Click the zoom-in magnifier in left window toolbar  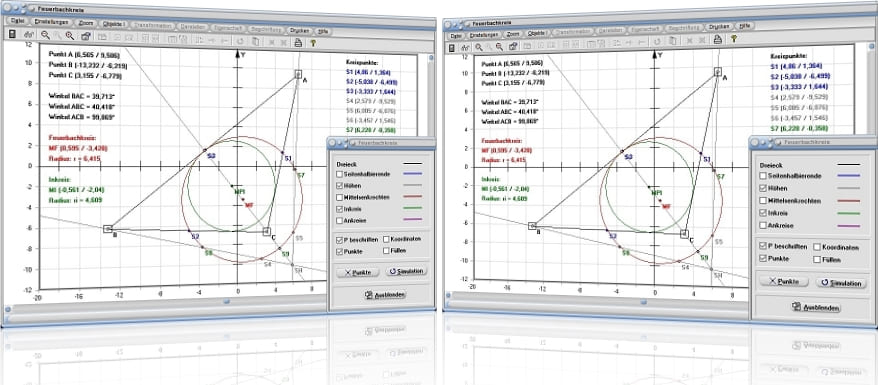69,35
